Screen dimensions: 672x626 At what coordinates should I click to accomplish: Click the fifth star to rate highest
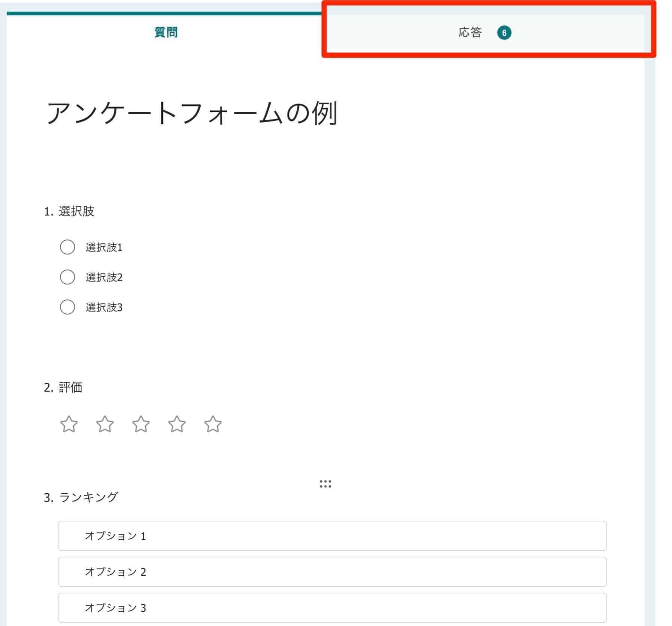click(x=213, y=424)
